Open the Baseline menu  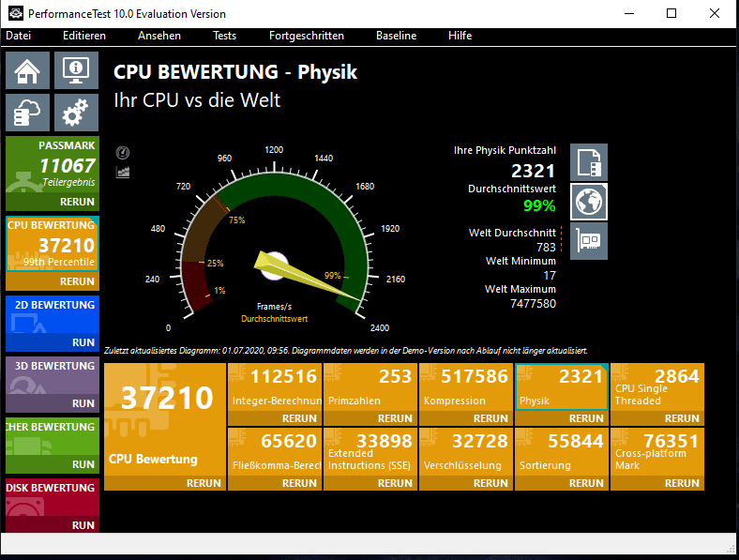[x=397, y=36]
